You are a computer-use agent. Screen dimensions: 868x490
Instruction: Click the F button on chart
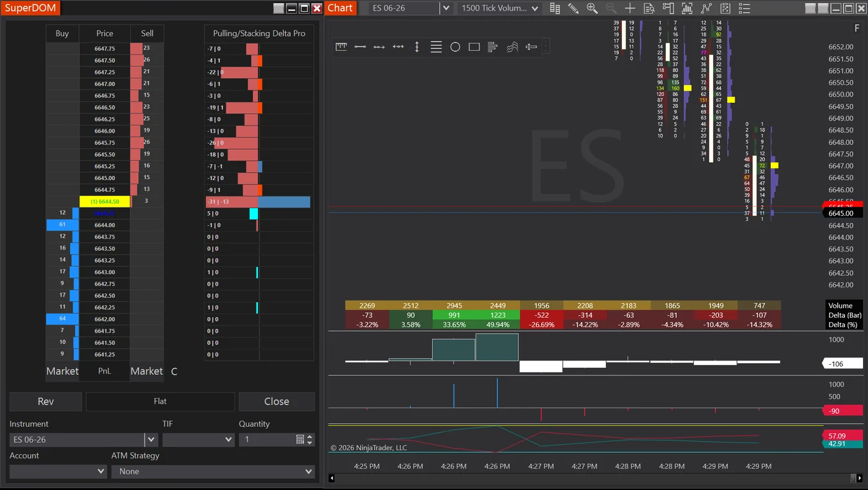857,28
